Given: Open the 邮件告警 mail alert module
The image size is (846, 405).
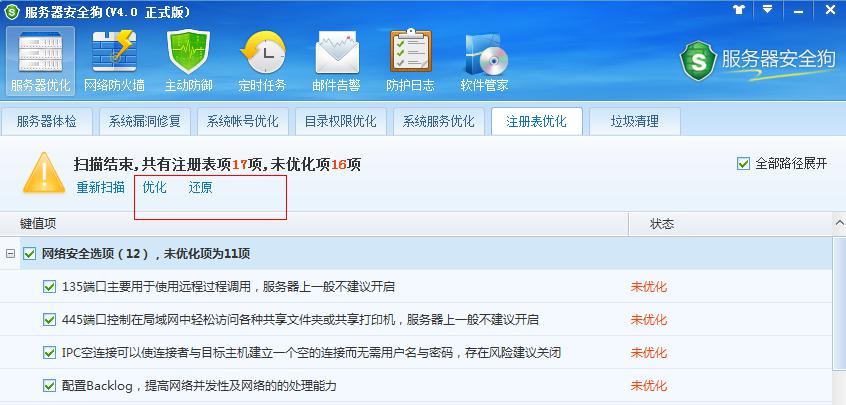Looking at the screenshot, I should point(336,61).
